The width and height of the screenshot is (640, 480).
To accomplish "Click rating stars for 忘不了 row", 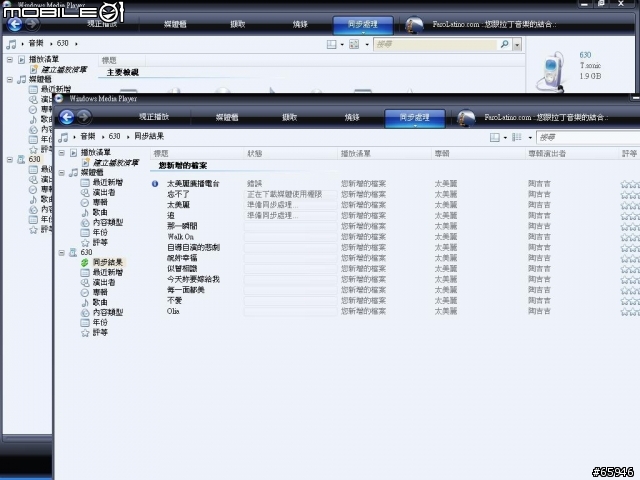I will (630, 195).
